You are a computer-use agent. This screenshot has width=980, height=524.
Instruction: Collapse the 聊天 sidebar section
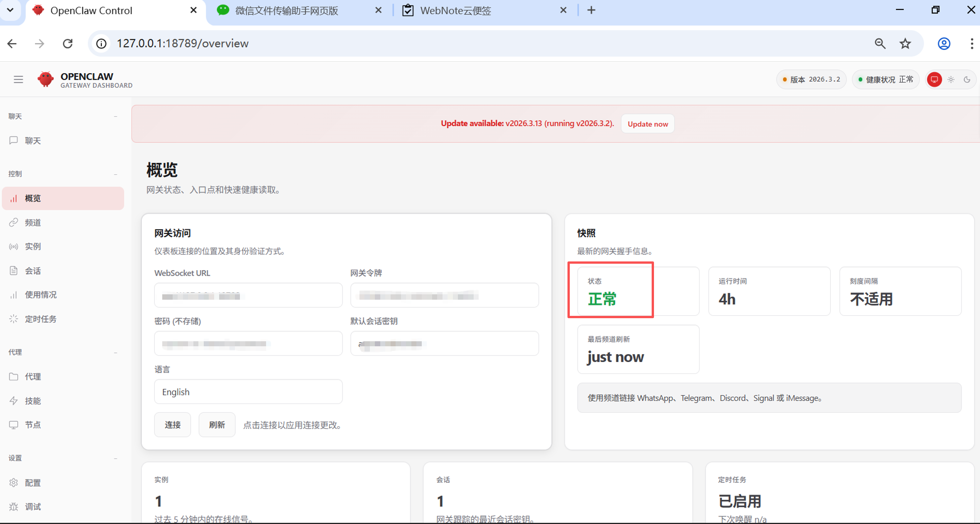pos(115,116)
